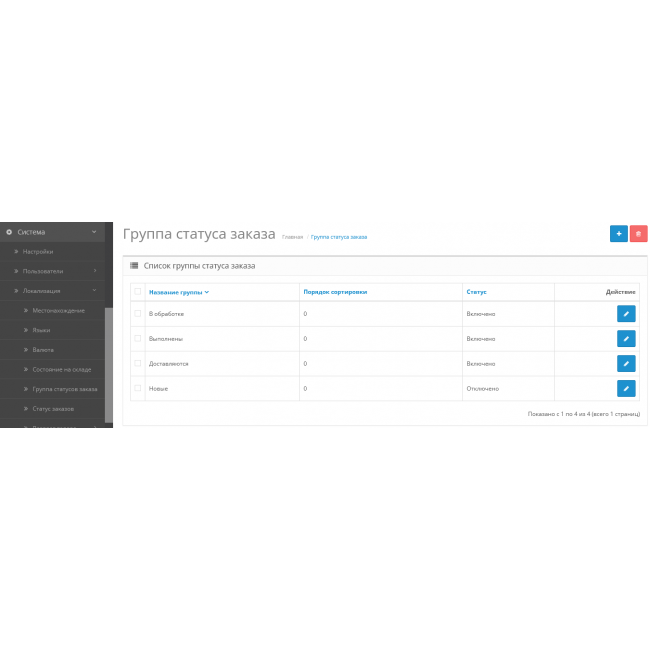Open the Валюта sidebar item

[43, 350]
